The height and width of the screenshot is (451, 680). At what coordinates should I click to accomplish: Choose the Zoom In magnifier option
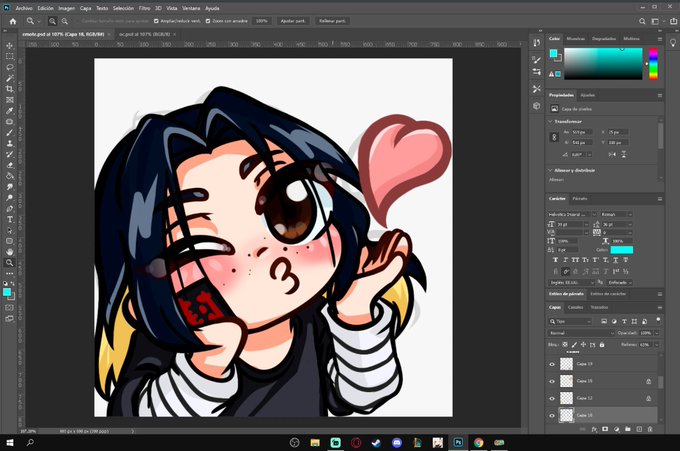(x=52, y=21)
